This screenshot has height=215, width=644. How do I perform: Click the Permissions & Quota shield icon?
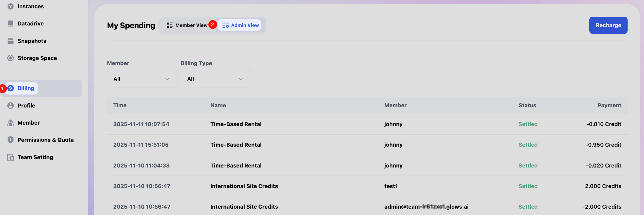[x=11, y=140]
